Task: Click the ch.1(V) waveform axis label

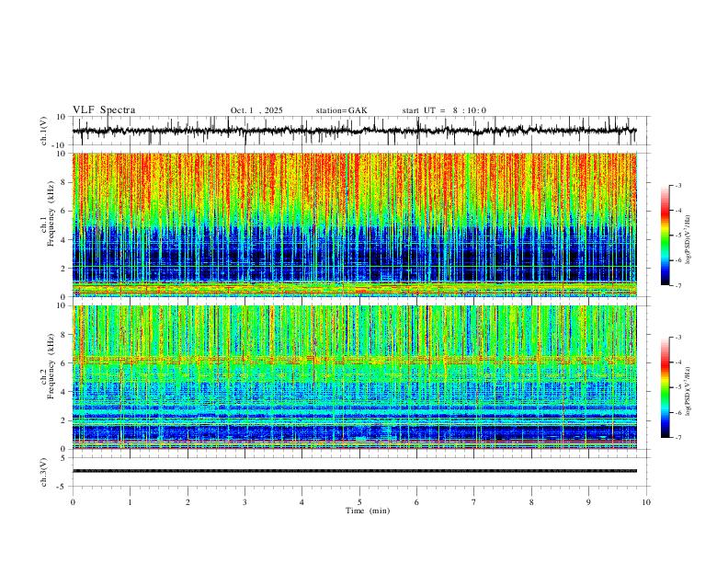Action: [x=44, y=131]
